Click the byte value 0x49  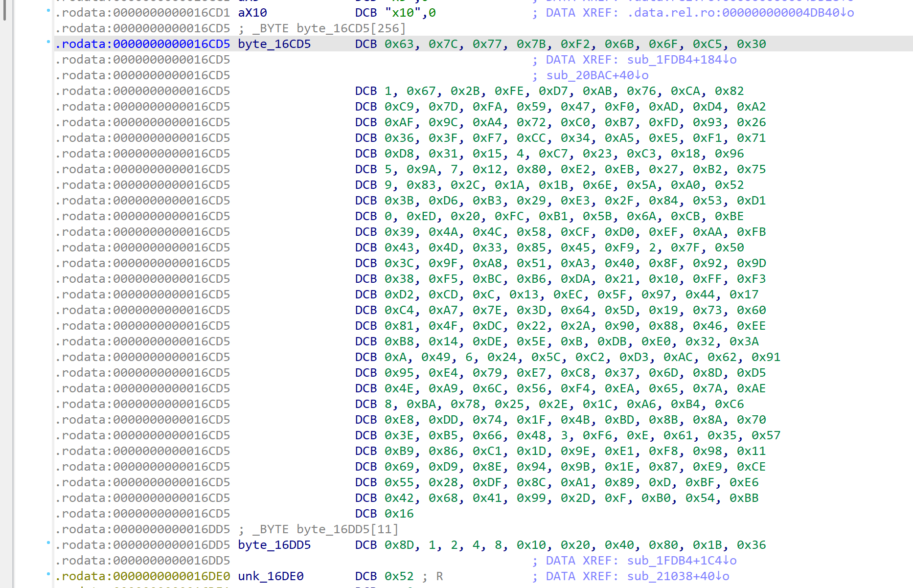tap(436, 357)
